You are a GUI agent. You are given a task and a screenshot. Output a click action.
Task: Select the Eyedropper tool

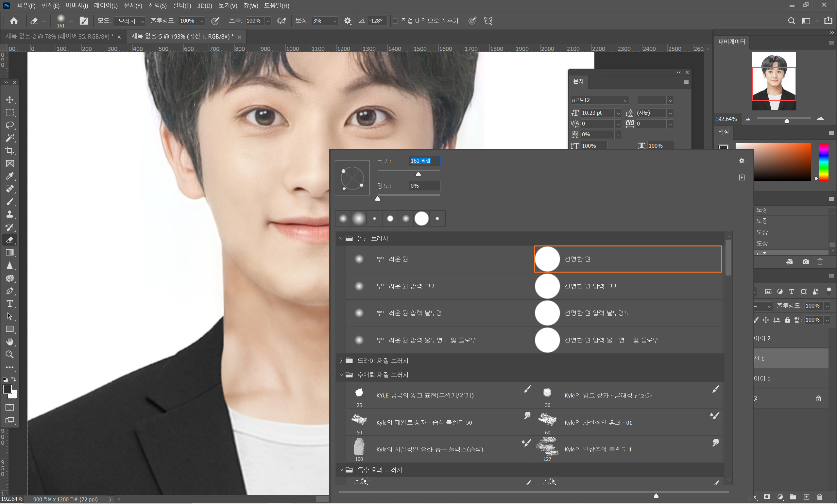pyautogui.click(x=10, y=176)
